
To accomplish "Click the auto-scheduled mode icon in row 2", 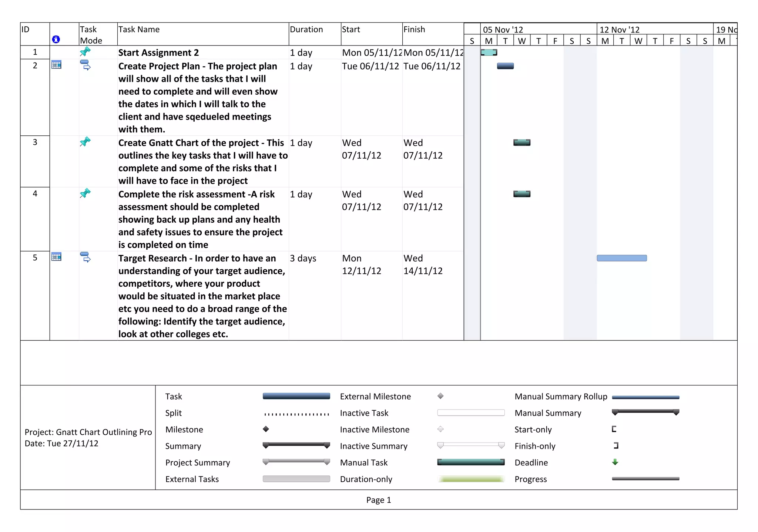I will 85,65.
